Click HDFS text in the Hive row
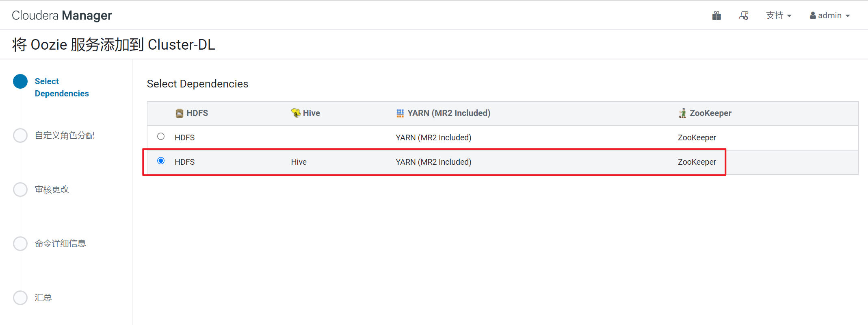The height and width of the screenshot is (325, 868). (185, 162)
